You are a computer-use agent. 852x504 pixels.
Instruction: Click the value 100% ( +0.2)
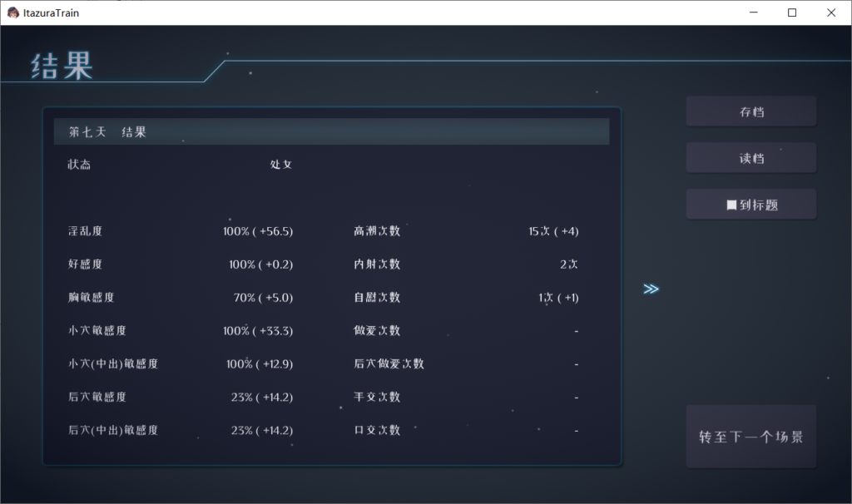(x=260, y=264)
